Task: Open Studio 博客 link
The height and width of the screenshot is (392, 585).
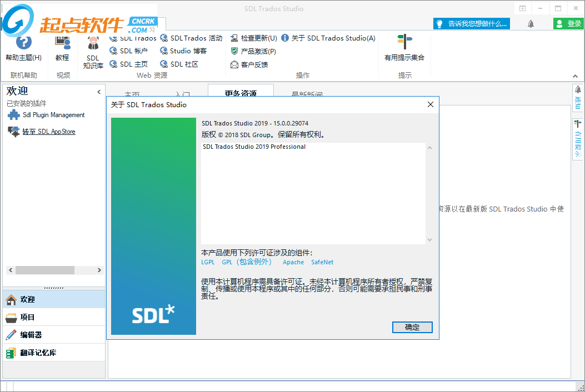Action: tap(183, 51)
